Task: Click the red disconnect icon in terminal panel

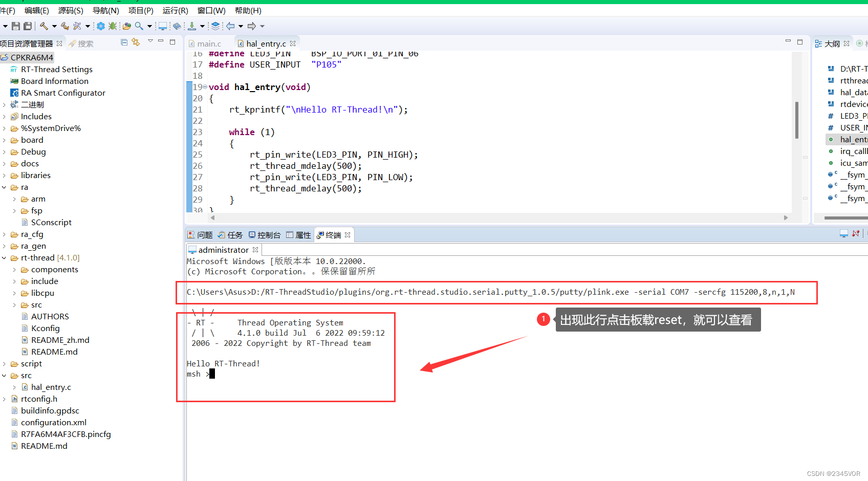Action: point(856,234)
